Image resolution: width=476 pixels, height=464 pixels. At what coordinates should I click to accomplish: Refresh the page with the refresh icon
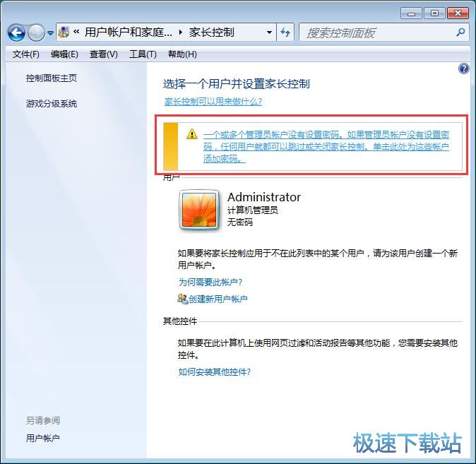point(285,32)
